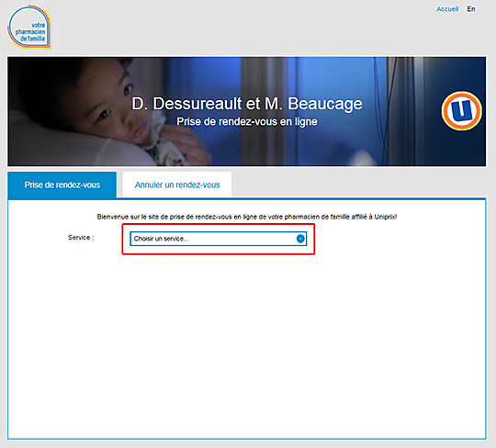The width and height of the screenshot is (496, 448).
Task: Select the 'Prise de rendez-vous' tab
Action: [x=62, y=185]
